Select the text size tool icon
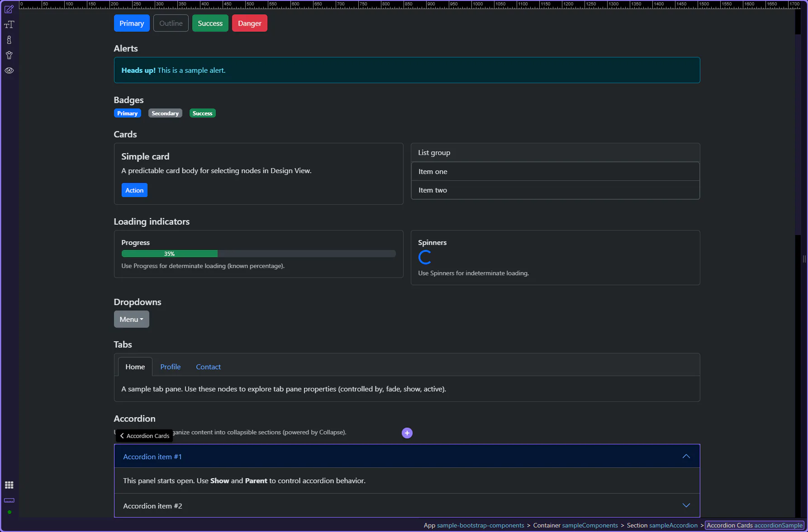The width and height of the screenshot is (808, 532). click(x=9, y=24)
